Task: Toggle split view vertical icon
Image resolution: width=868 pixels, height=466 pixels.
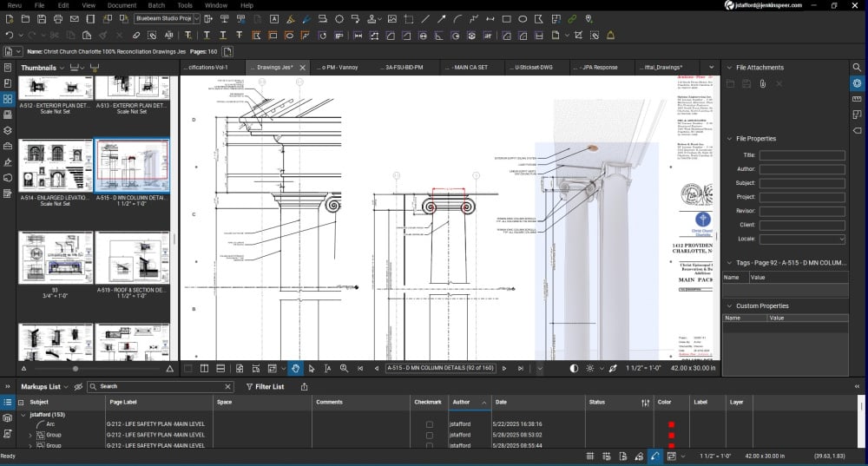Action: pyautogui.click(x=204, y=368)
